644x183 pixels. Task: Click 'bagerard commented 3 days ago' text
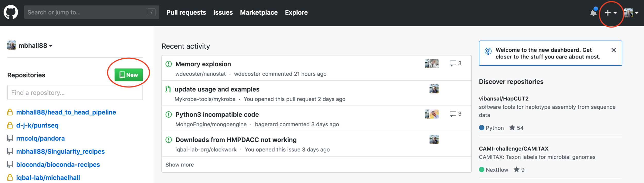click(x=297, y=124)
